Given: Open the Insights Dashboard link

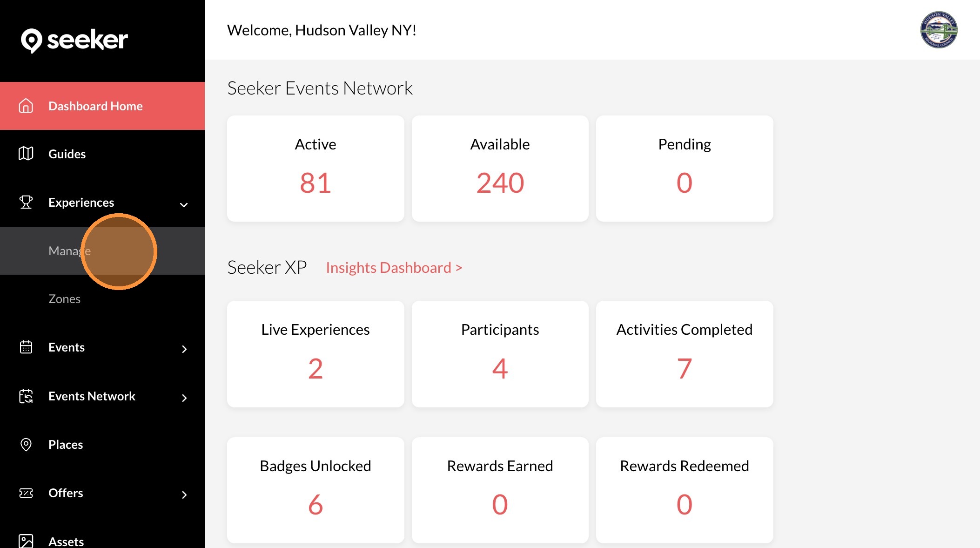Looking at the screenshot, I should (x=394, y=268).
